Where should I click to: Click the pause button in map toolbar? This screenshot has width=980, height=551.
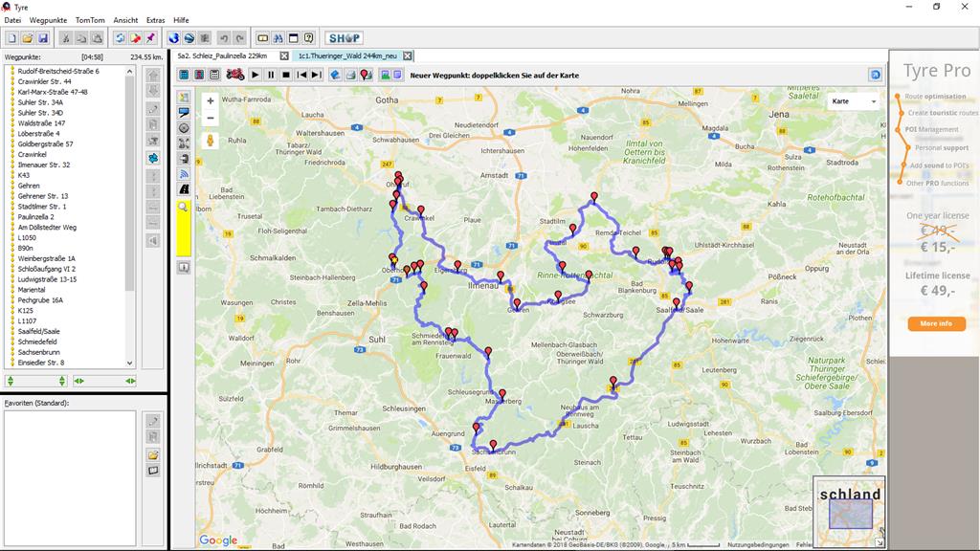[x=271, y=75]
